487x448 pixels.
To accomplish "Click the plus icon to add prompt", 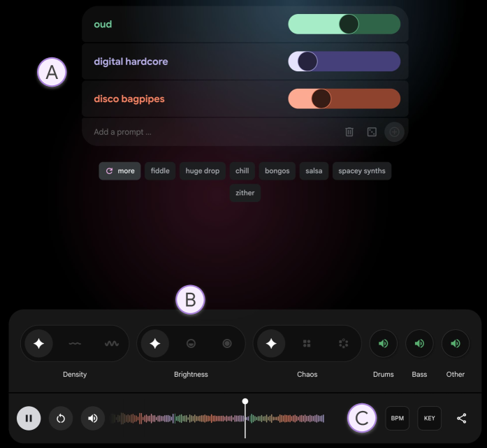I will (394, 132).
